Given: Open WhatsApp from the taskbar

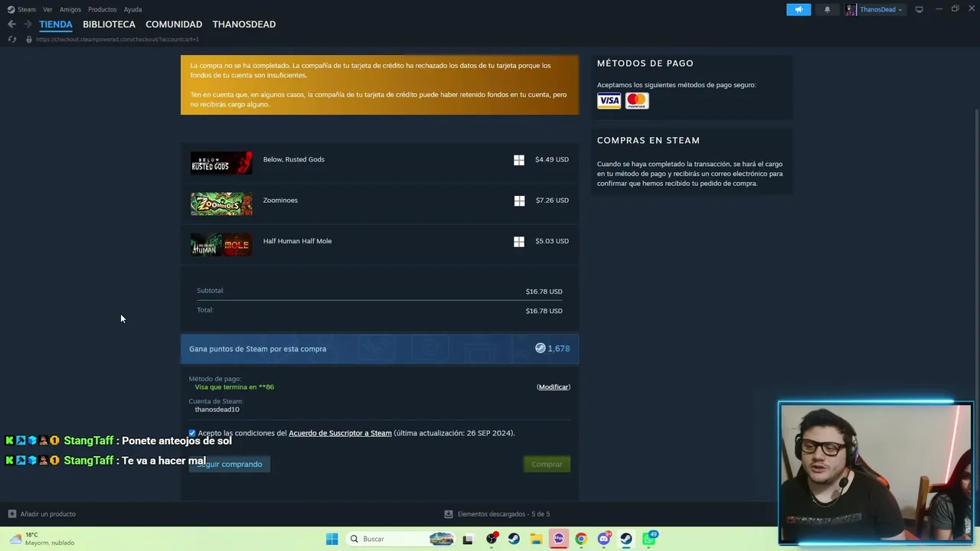Looking at the screenshot, I should point(649,539).
